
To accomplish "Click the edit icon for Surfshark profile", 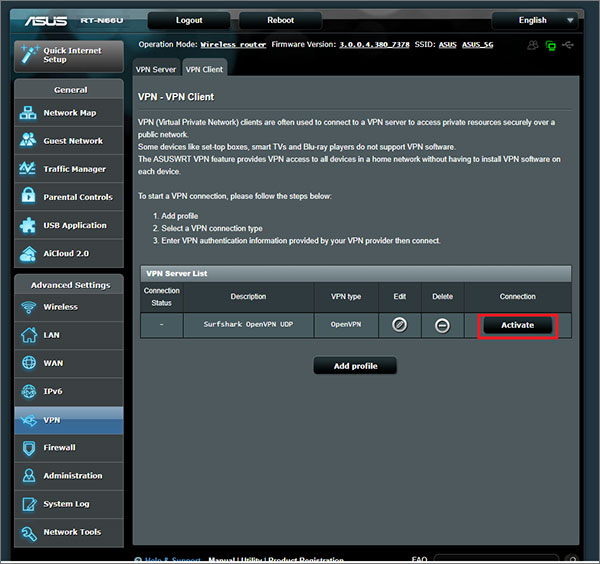I will [x=399, y=325].
